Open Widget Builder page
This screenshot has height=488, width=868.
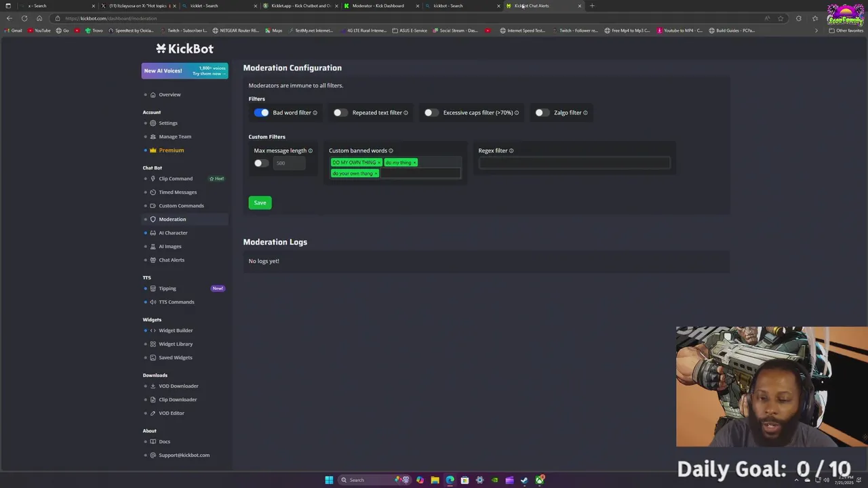pos(176,331)
